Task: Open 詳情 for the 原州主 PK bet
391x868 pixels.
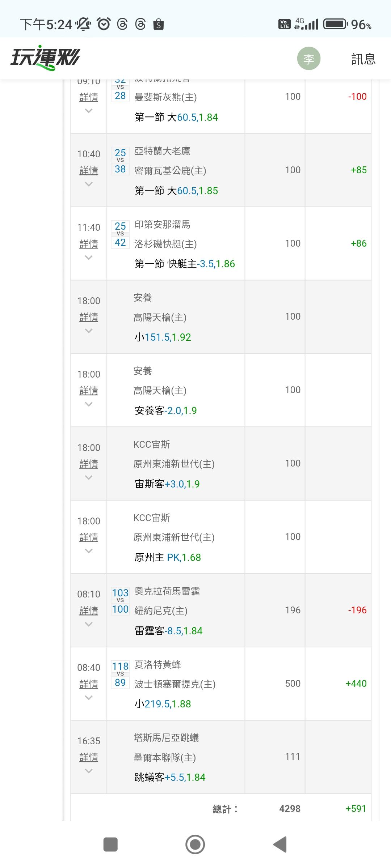Action: (x=89, y=538)
